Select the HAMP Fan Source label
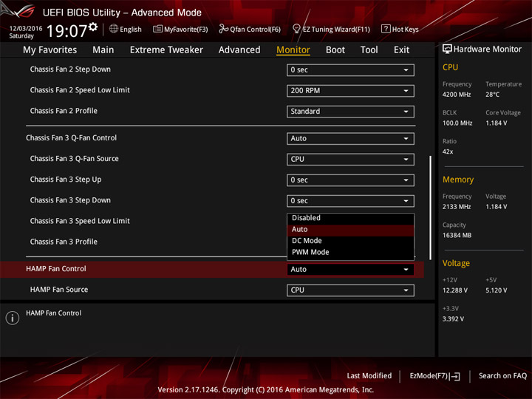Screen dimensions: 532x399 point(58,290)
